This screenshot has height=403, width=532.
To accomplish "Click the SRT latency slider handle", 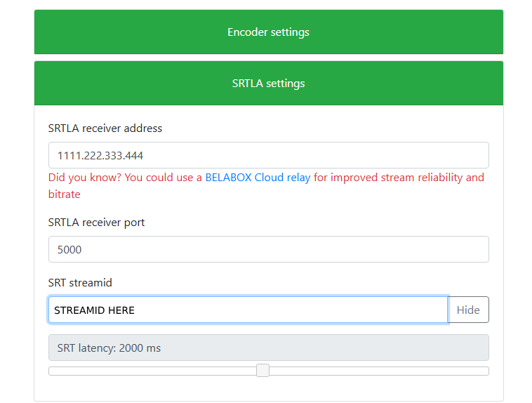I will pos(262,371).
